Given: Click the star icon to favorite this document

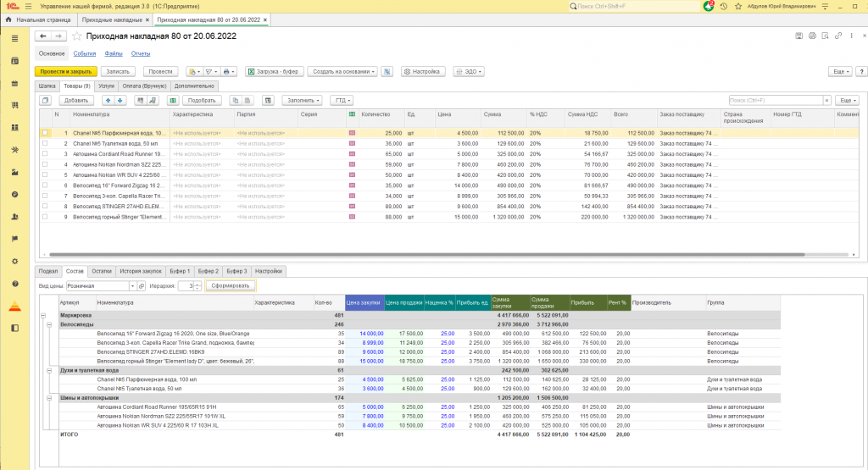Looking at the screenshot, I should (x=77, y=36).
